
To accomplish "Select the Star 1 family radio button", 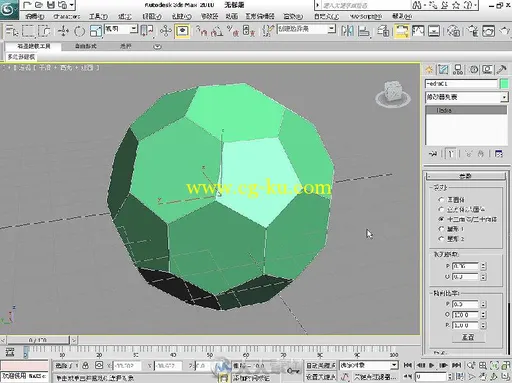I will pos(441,229).
